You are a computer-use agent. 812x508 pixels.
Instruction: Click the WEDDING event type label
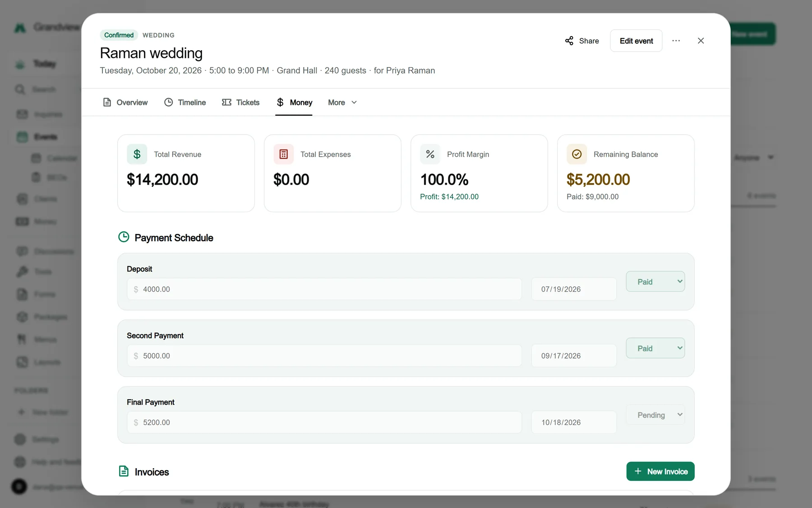point(158,35)
